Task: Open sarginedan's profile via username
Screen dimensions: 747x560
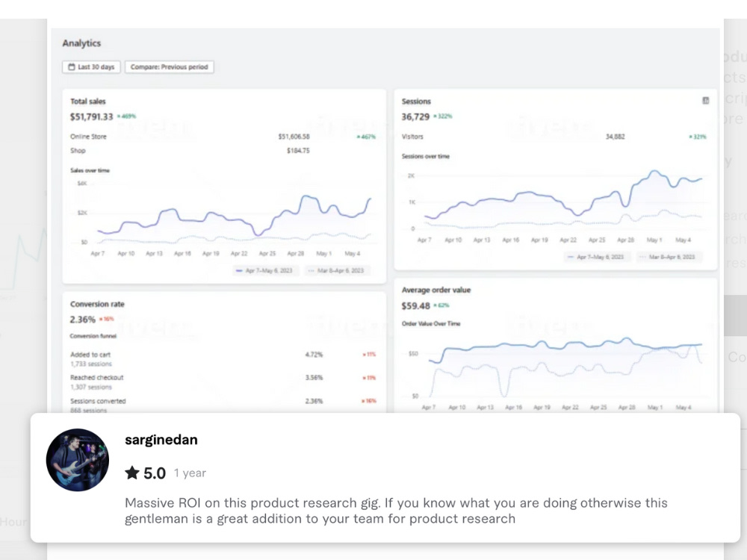Action: tap(161, 440)
